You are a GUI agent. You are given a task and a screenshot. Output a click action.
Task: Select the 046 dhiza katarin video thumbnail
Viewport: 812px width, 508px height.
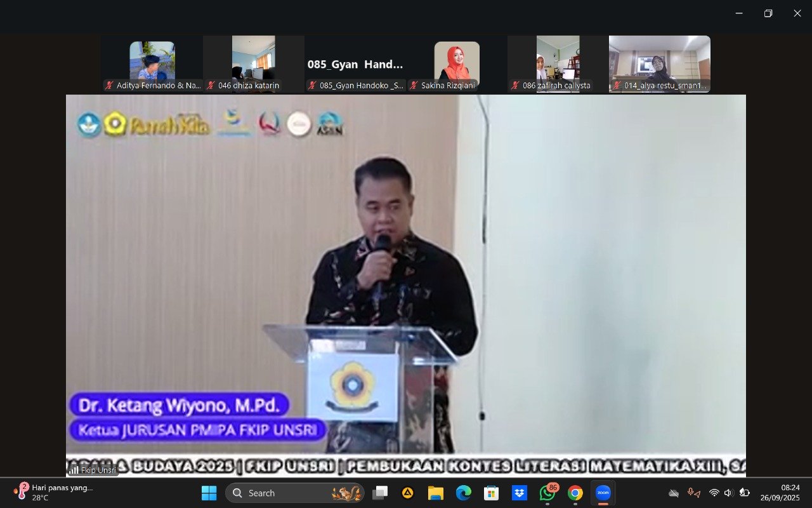[x=254, y=64]
